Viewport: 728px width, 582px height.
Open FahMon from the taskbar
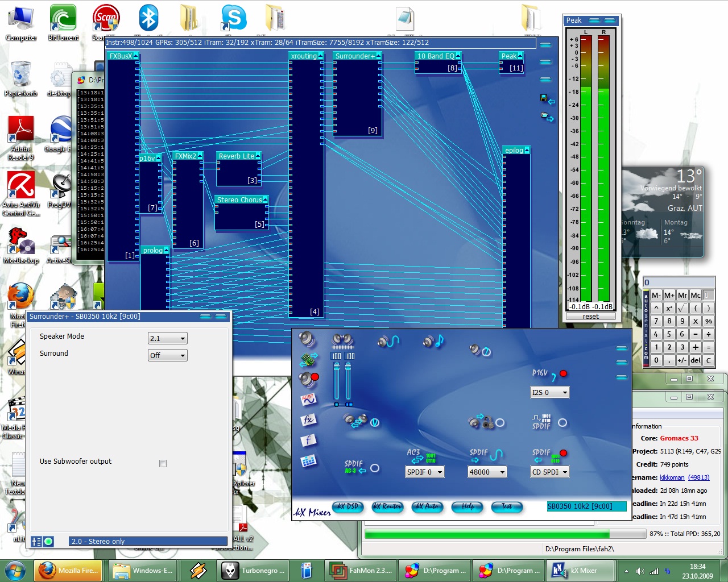(361, 571)
